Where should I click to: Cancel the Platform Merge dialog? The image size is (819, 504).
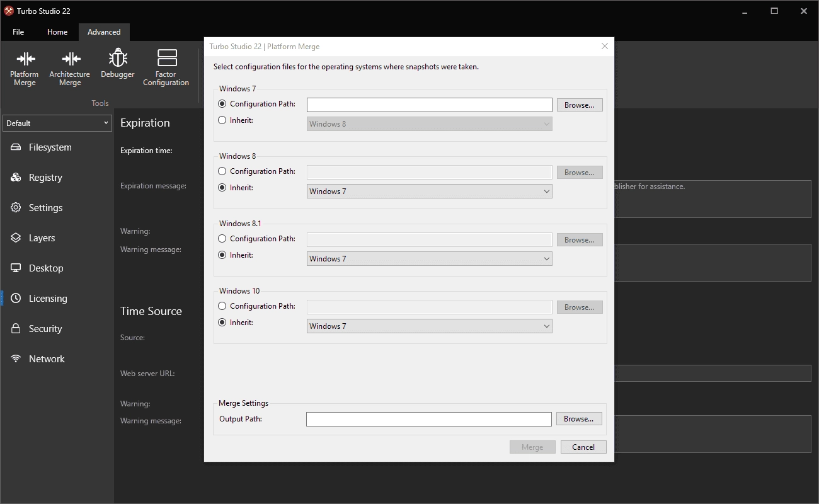click(x=583, y=447)
